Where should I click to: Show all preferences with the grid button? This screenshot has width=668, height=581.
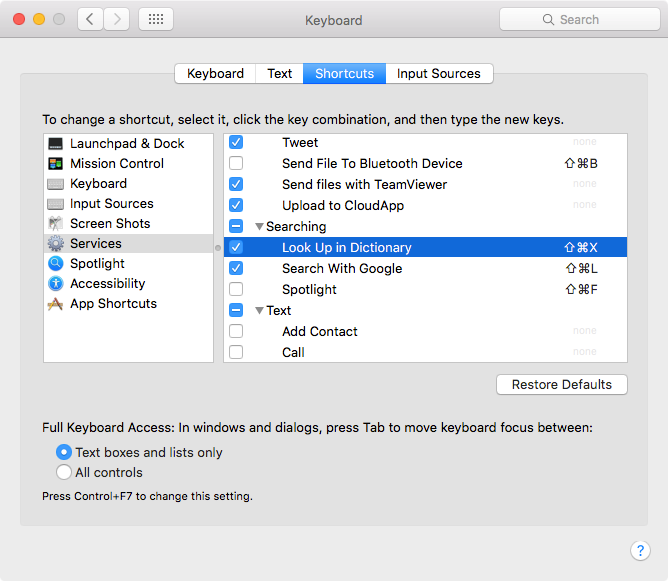click(155, 19)
